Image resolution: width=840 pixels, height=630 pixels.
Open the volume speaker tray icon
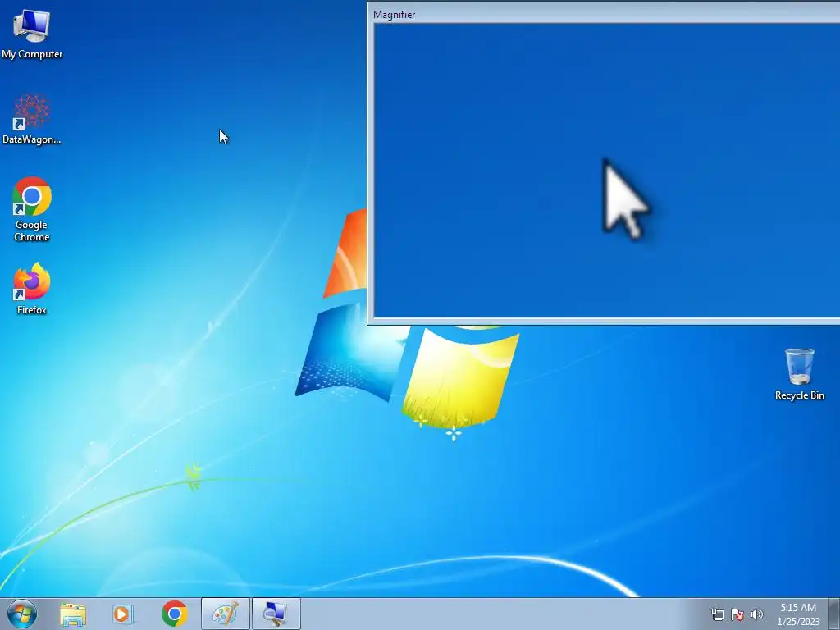[757, 614]
